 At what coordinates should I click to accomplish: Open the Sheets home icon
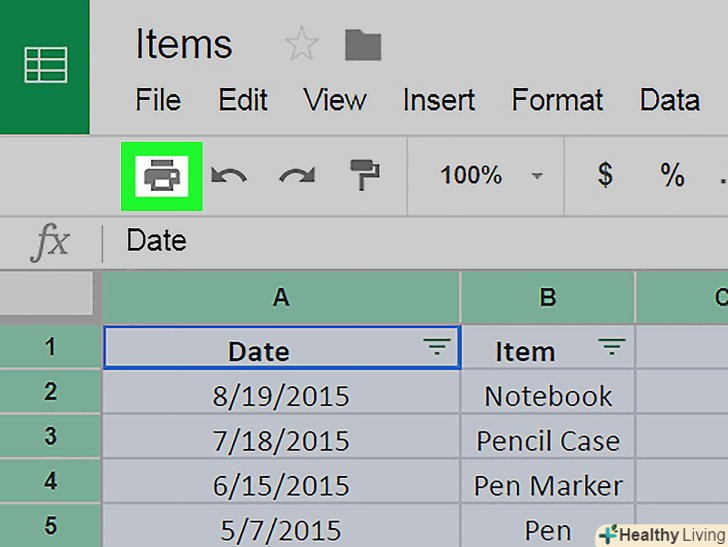(45, 66)
